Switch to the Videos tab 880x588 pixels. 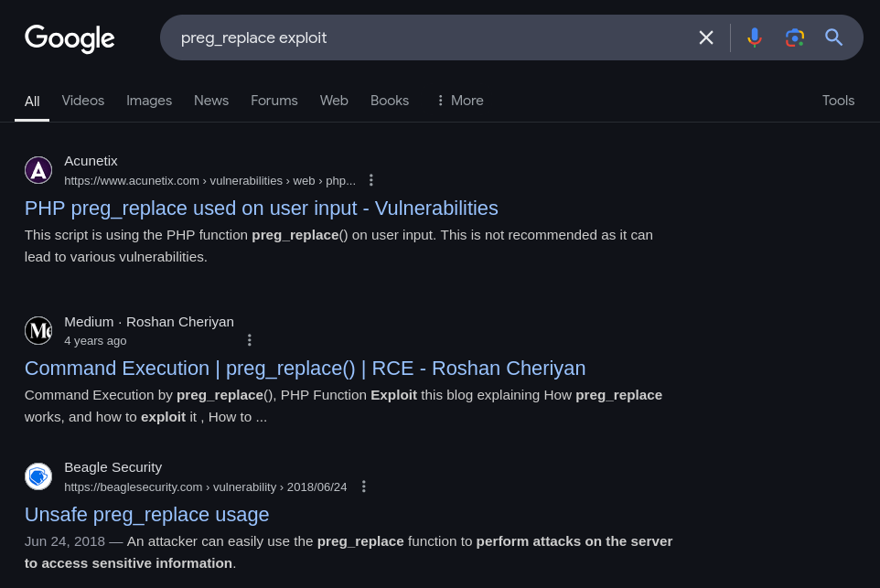[x=83, y=101]
